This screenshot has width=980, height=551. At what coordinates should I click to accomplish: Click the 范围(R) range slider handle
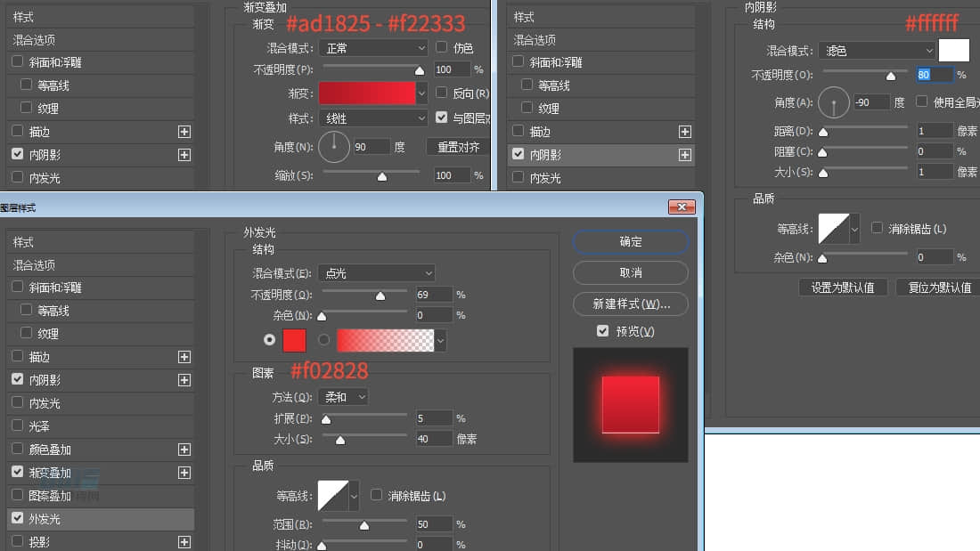pos(363,525)
